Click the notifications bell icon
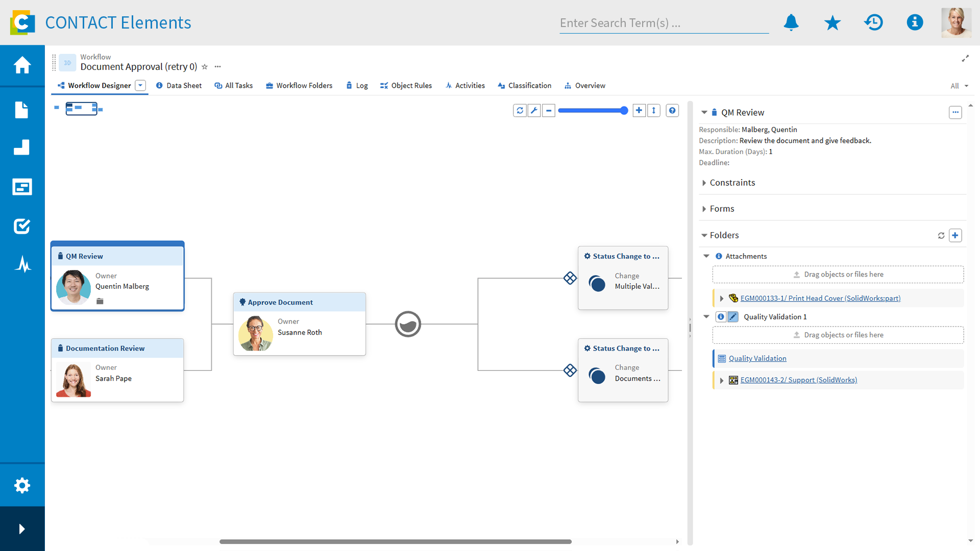This screenshot has height=551, width=980. pos(791,22)
